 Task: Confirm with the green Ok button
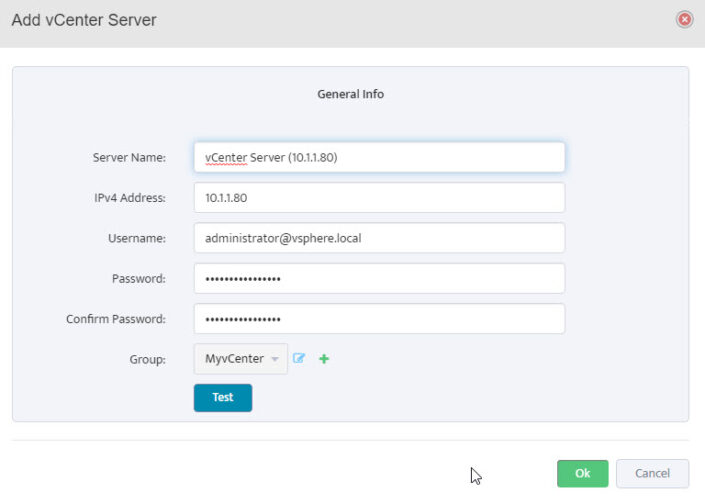tap(582, 473)
